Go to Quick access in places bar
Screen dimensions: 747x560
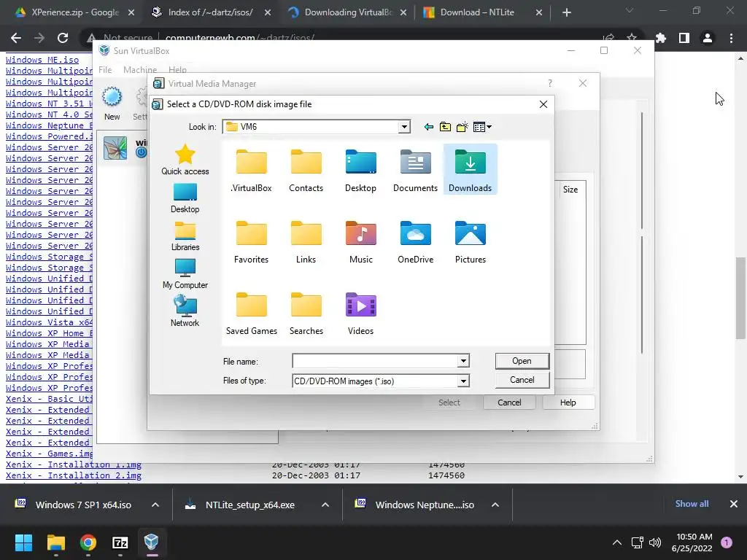185,160
